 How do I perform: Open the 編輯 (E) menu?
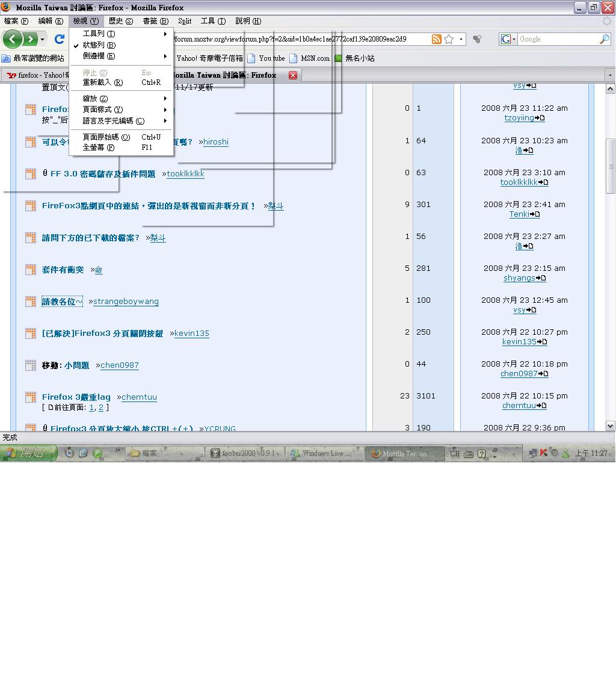click(x=51, y=21)
